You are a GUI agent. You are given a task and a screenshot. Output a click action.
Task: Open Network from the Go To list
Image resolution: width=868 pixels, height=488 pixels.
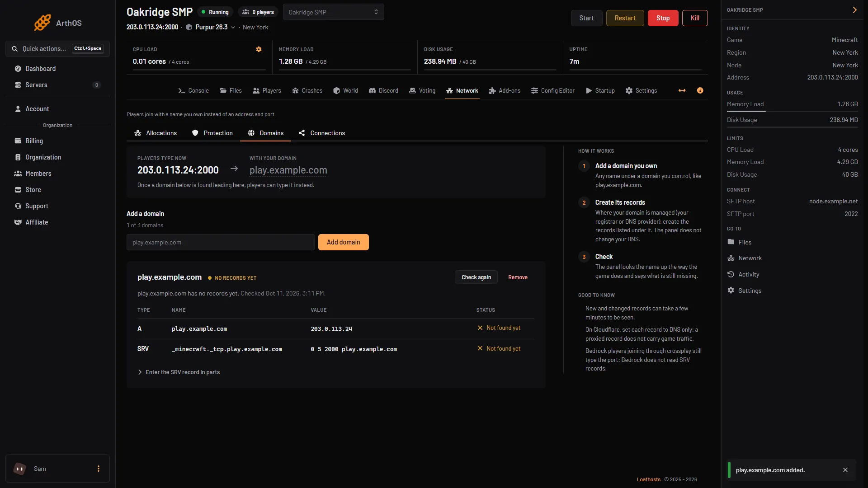coord(744,258)
